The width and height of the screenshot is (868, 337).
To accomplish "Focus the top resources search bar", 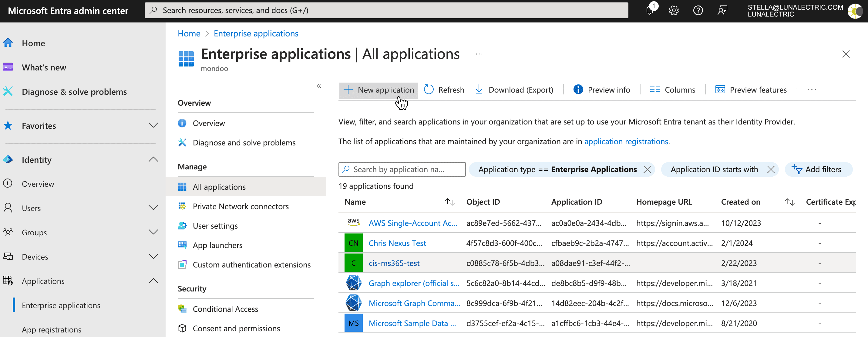I will [x=386, y=10].
